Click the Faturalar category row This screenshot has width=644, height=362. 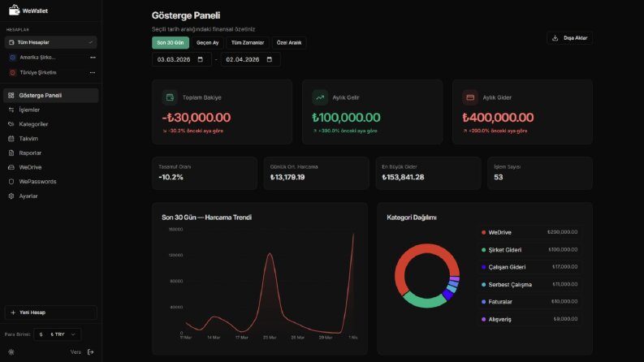pyautogui.click(x=529, y=302)
